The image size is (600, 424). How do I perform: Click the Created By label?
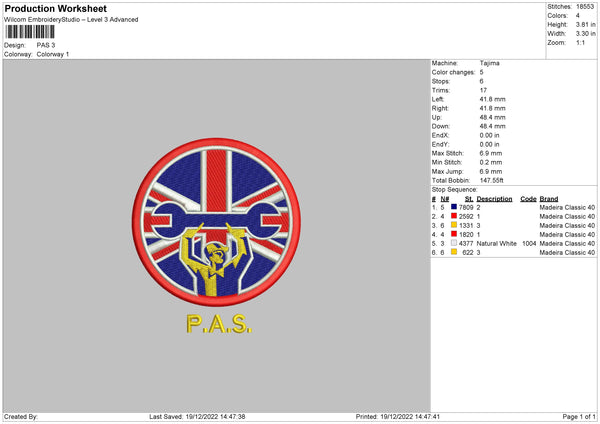click(x=21, y=417)
